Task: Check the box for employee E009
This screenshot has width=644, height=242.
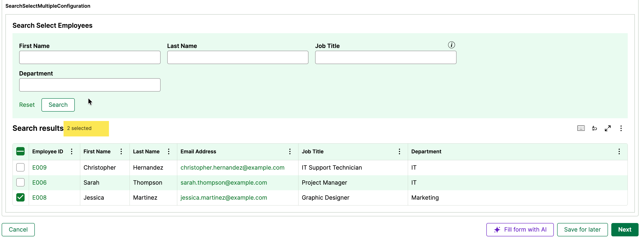Action: click(x=20, y=167)
